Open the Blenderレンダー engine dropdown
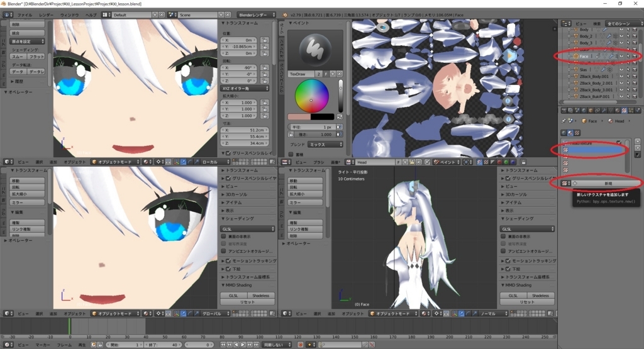The width and height of the screenshot is (644, 349). click(x=257, y=15)
